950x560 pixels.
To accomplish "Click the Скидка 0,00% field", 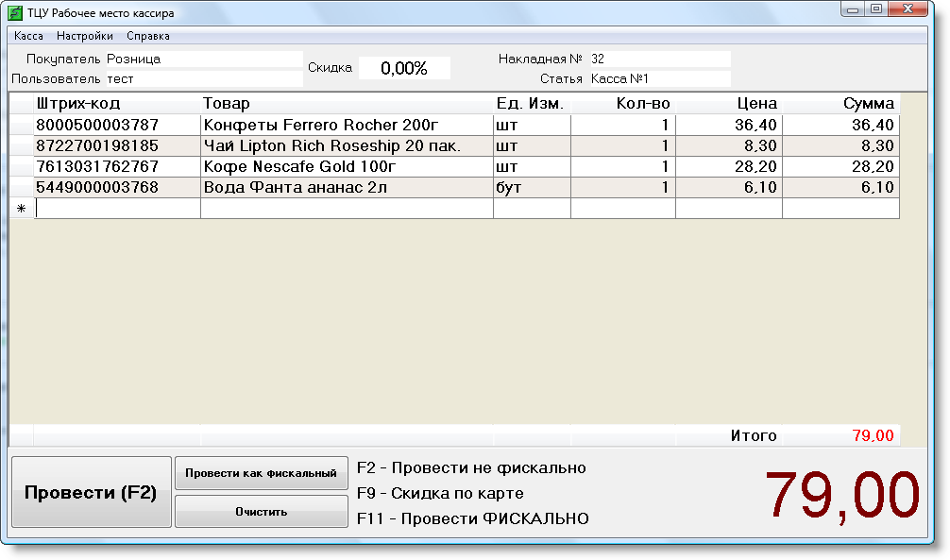I will point(404,68).
